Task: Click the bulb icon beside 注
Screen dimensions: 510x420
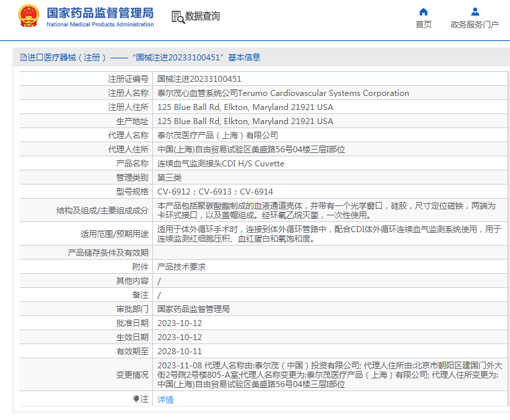Action: tap(136, 399)
